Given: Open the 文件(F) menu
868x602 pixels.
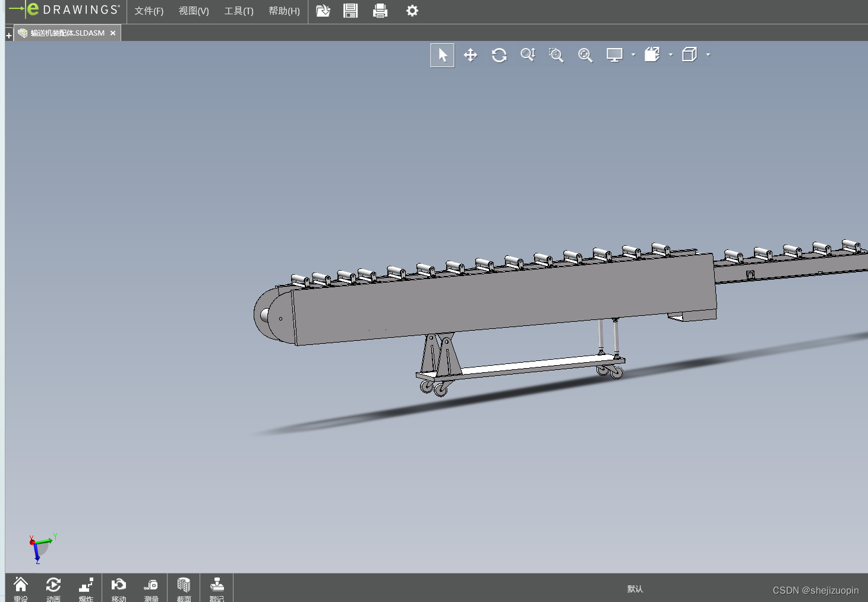Looking at the screenshot, I should point(149,11).
